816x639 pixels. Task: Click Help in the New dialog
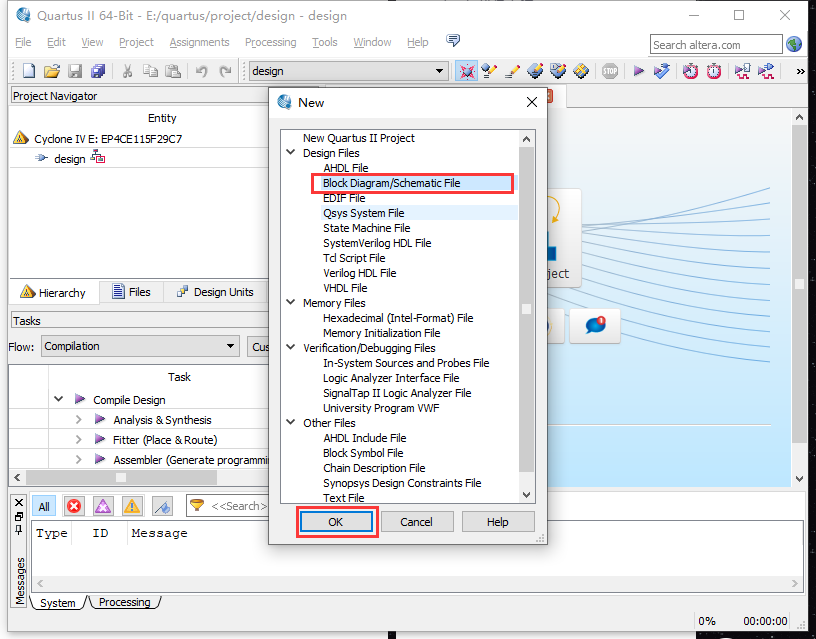tap(498, 522)
